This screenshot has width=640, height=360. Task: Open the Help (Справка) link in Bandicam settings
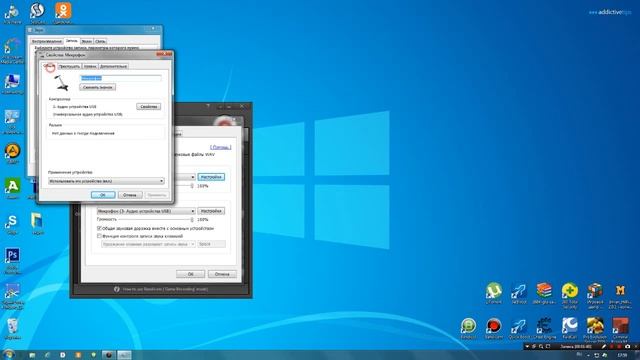[221, 147]
